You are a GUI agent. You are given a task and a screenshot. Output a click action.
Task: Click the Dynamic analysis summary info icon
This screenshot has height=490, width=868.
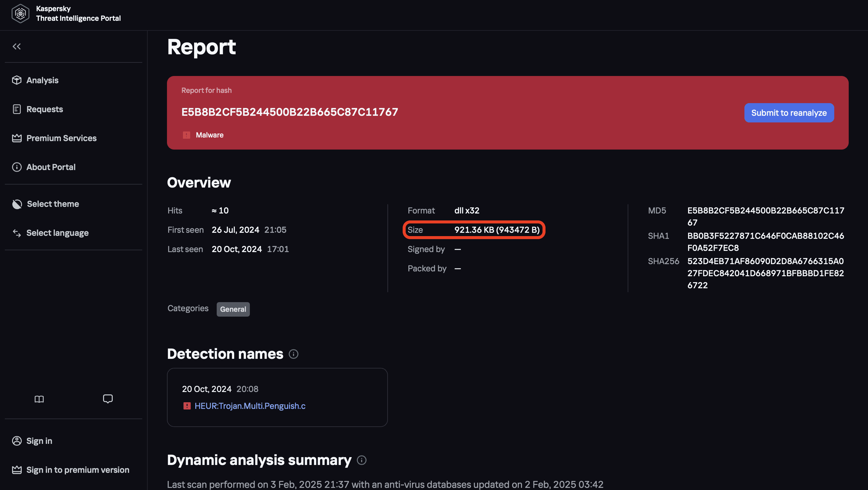(362, 460)
